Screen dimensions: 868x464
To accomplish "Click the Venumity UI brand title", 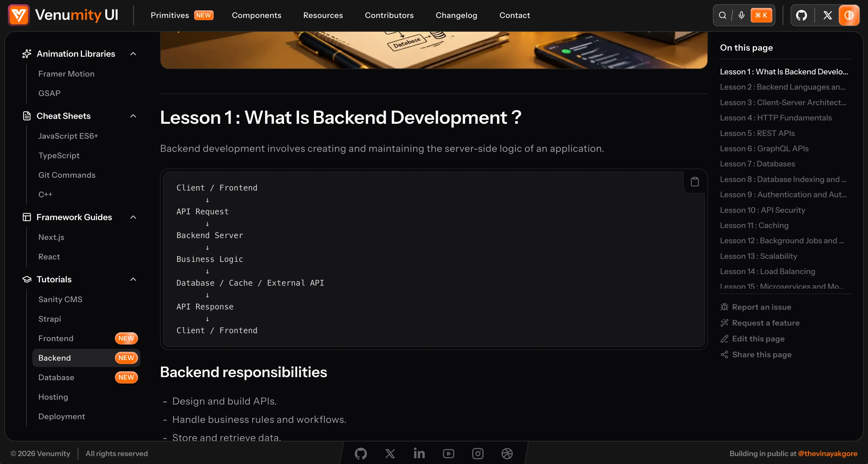I will tap(76, 15).
